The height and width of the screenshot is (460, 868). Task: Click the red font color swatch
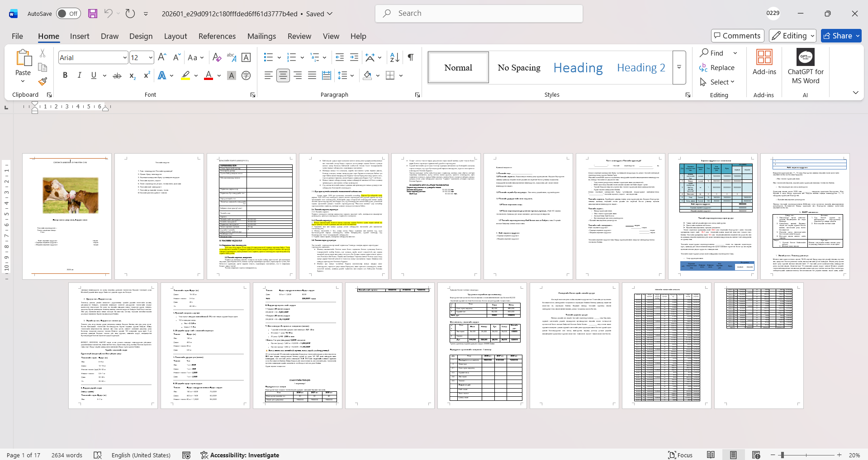tap(209, 75)
